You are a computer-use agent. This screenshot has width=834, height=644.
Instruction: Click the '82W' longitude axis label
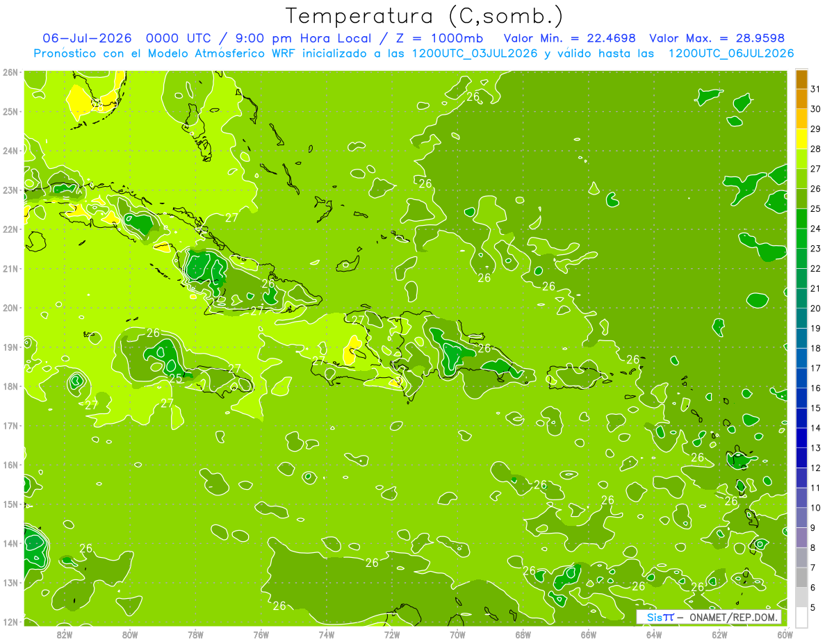65,634
